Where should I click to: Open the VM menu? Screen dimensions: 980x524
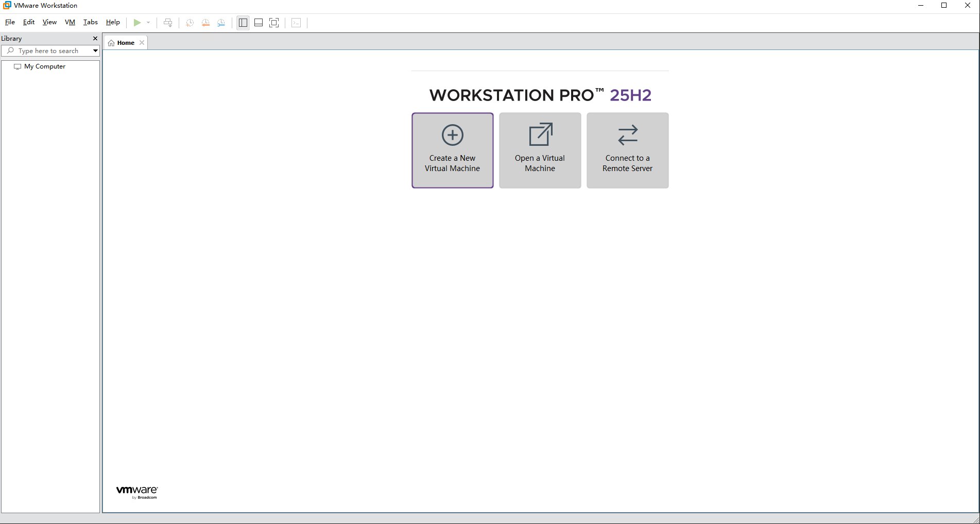coord(70,22)
